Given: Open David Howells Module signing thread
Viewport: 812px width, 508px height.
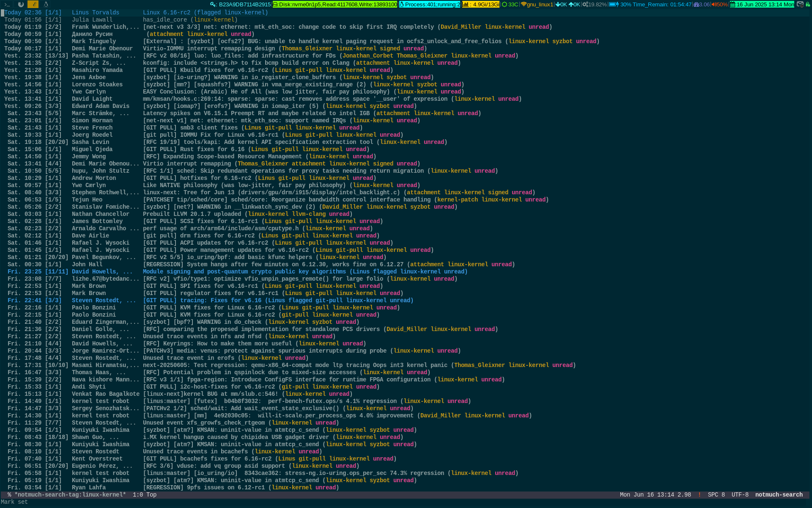Looking at the screenshot, I should [x=406, y=271].
